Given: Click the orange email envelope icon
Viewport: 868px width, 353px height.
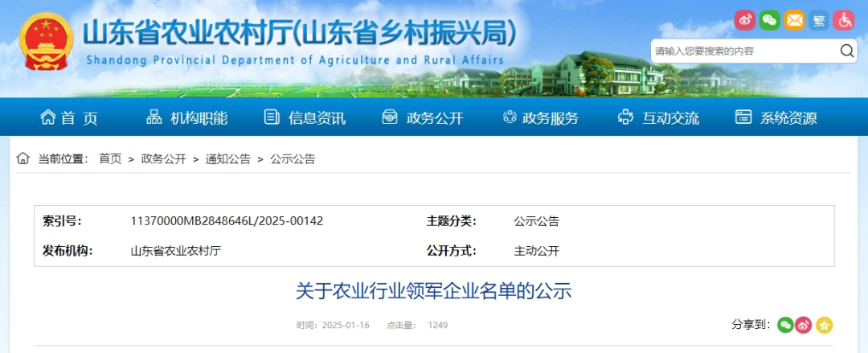Looking at the screenshot, I should point(794,20).
